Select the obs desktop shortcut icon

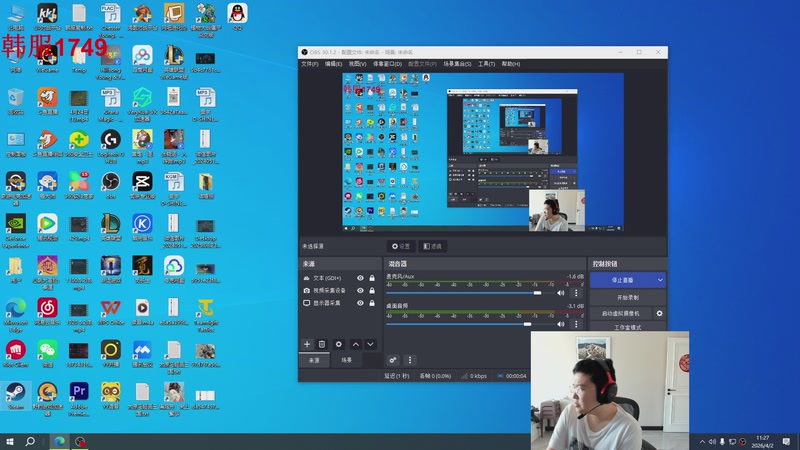(x=111, y=185)
